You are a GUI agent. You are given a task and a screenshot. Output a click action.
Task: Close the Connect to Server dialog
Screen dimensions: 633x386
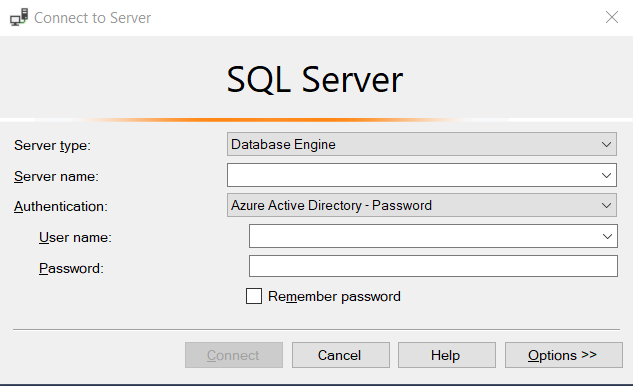(x=612, y=17)
